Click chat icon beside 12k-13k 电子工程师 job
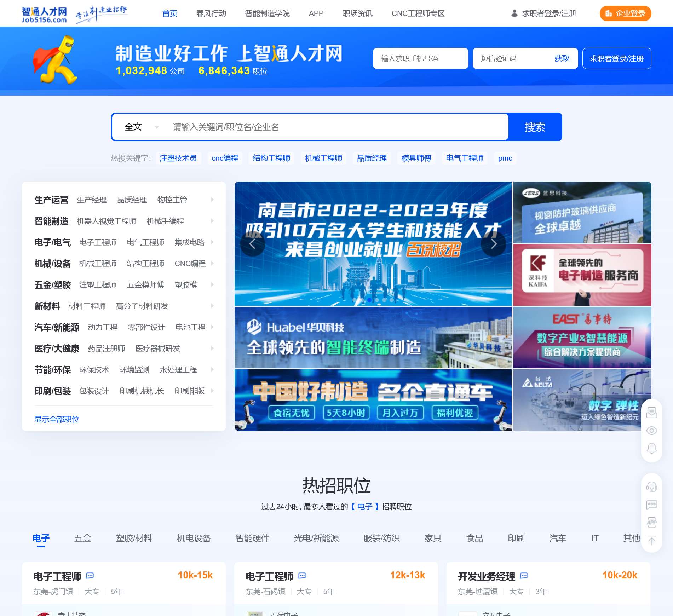The width and height of the screenshot is (673, 616). click(x=302, y=576)
